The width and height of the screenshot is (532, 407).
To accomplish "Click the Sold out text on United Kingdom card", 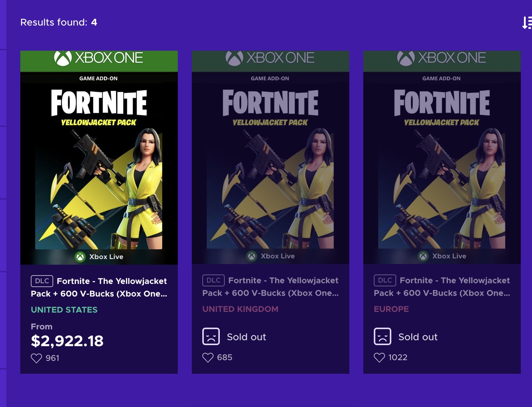I will 246,337.
